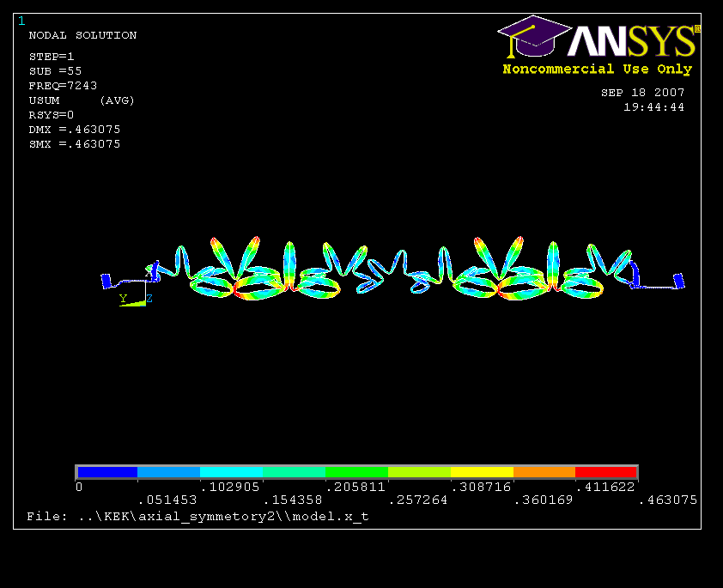Click the pure green legend band

click(x=356, y=472)
